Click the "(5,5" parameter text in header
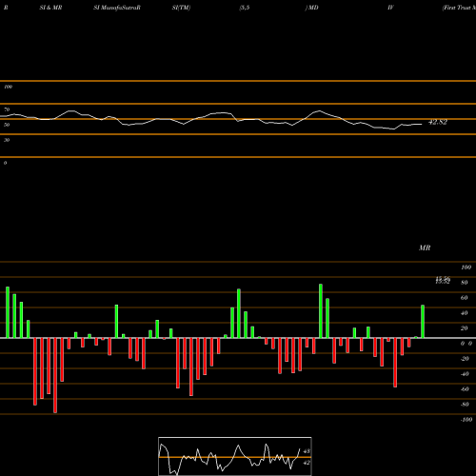Viewport: 476px width, 476px height. click(245, 8)
